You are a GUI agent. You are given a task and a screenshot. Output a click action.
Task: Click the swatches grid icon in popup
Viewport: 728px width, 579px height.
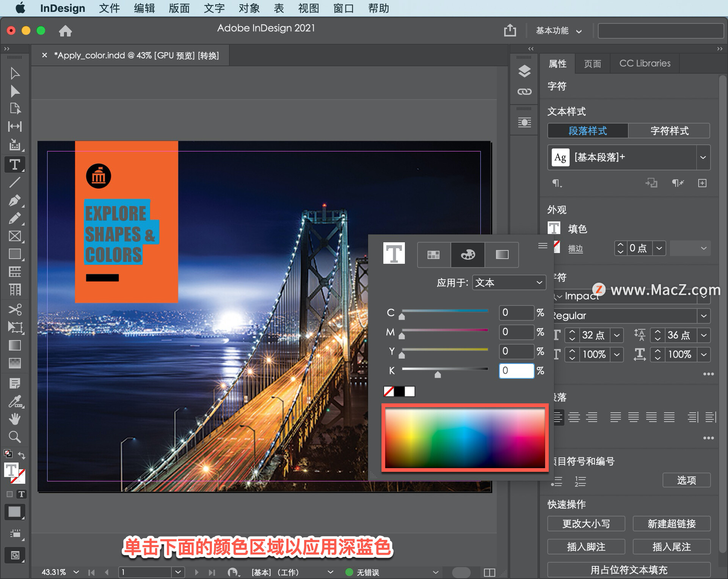(433, 255)
